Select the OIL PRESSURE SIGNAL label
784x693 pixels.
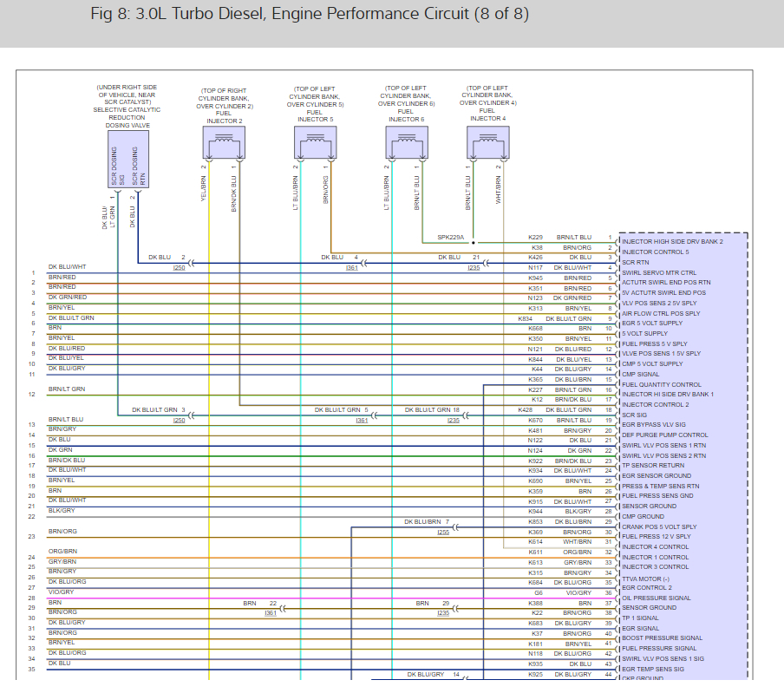[656, 598]
